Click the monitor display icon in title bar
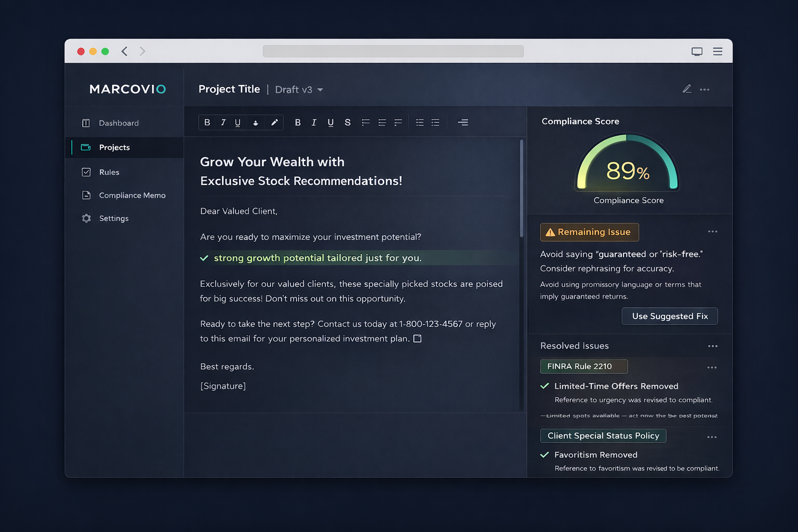This screenshot has height=532, width=798. pyautogui.click(x=697, y=51)
